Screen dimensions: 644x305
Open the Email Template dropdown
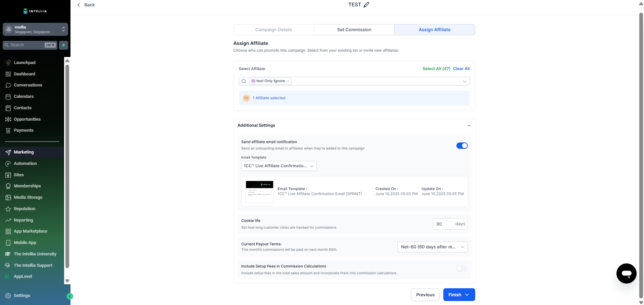[279, 166]
